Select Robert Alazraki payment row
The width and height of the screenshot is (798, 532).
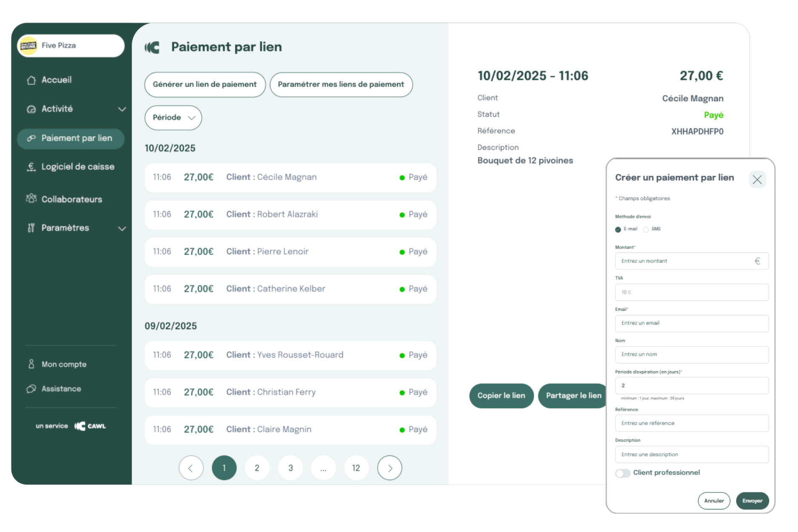pos(290,215)
